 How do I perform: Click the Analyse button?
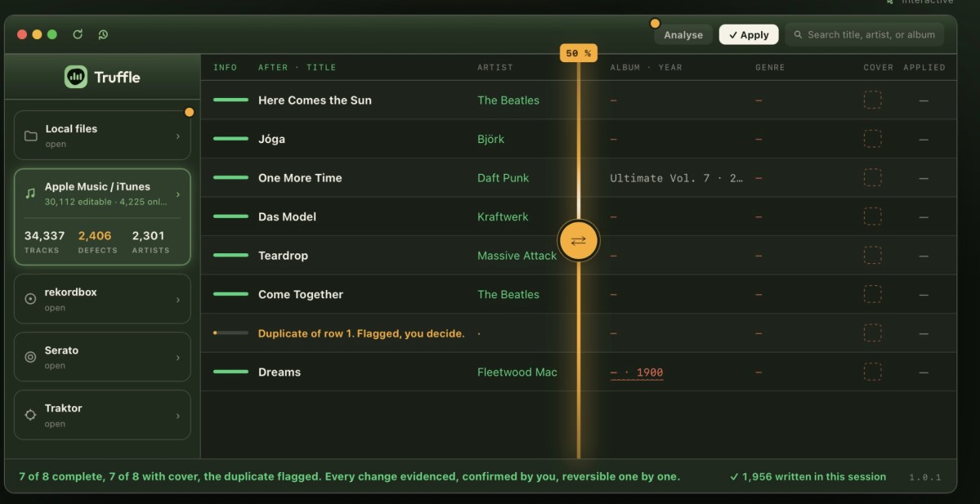point(683,35)
